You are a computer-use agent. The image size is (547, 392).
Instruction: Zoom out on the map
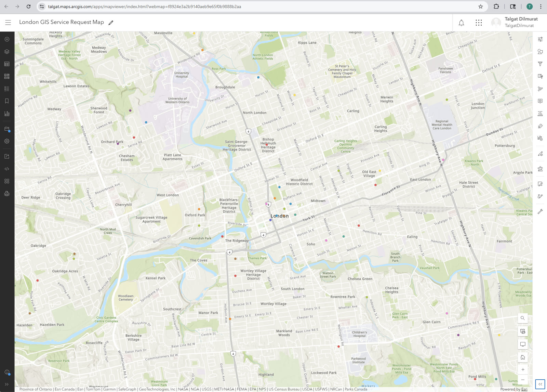point(523,380)
